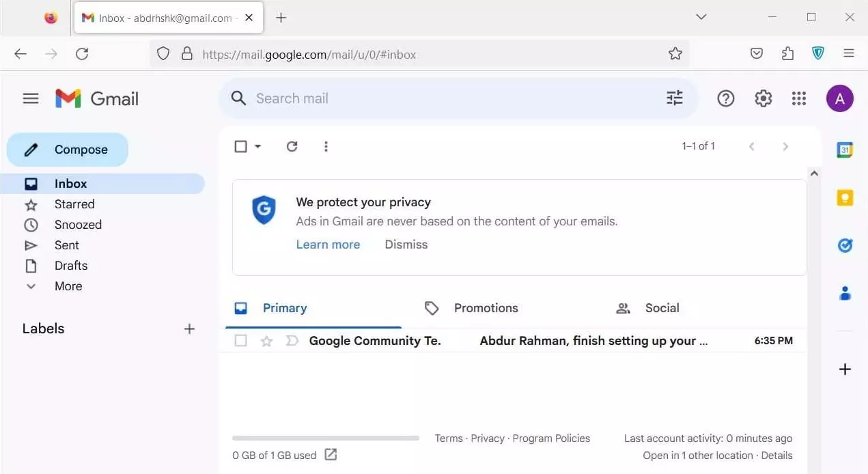Click the Bitwarden shield extension icon
868x474 pixels.
(x=818, y=54)
